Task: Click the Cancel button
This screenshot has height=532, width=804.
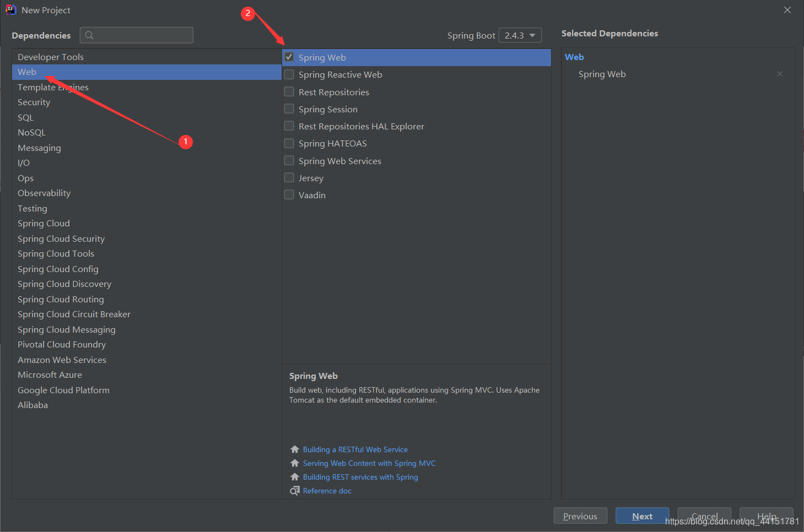Action: click(704, 516)
